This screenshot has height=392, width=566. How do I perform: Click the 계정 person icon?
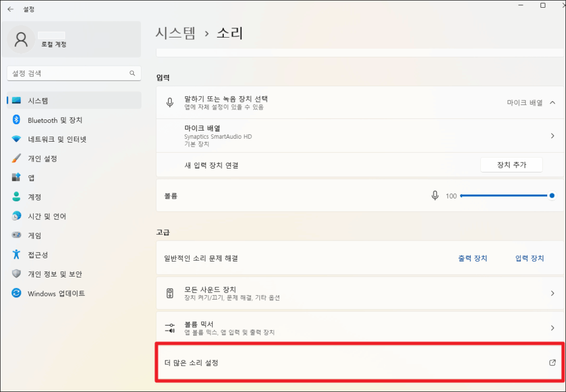tap(16, 197)
